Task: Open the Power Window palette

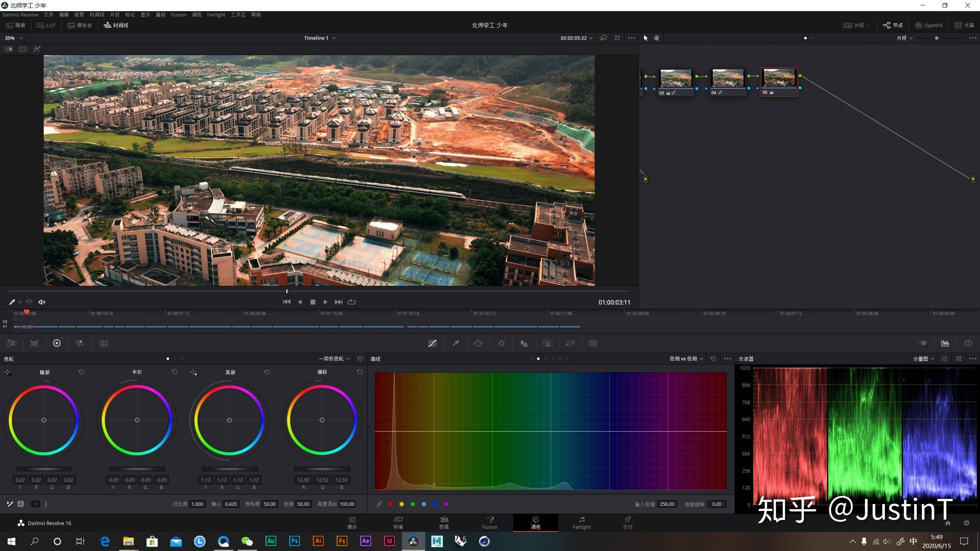Action: click(x=478, y=343)
